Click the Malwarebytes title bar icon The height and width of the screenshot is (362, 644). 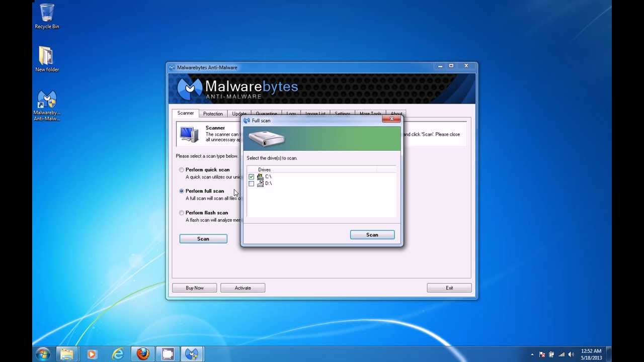[x=172, y=67]
